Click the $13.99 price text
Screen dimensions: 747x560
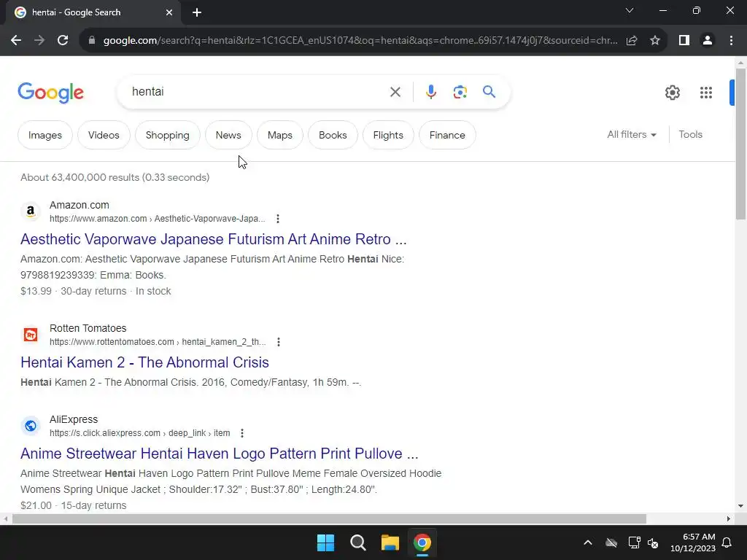36,292
